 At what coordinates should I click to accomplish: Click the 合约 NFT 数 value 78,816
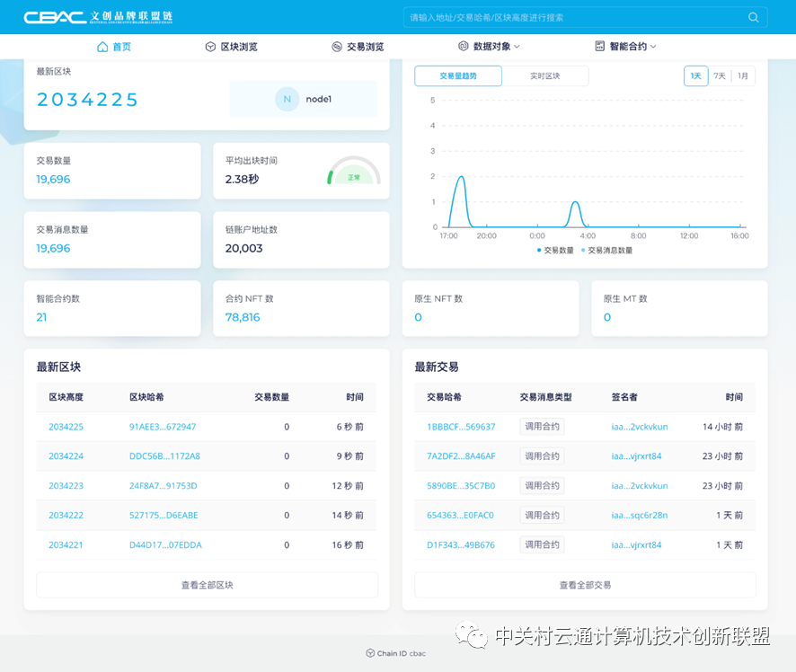(x=243, y=317)
